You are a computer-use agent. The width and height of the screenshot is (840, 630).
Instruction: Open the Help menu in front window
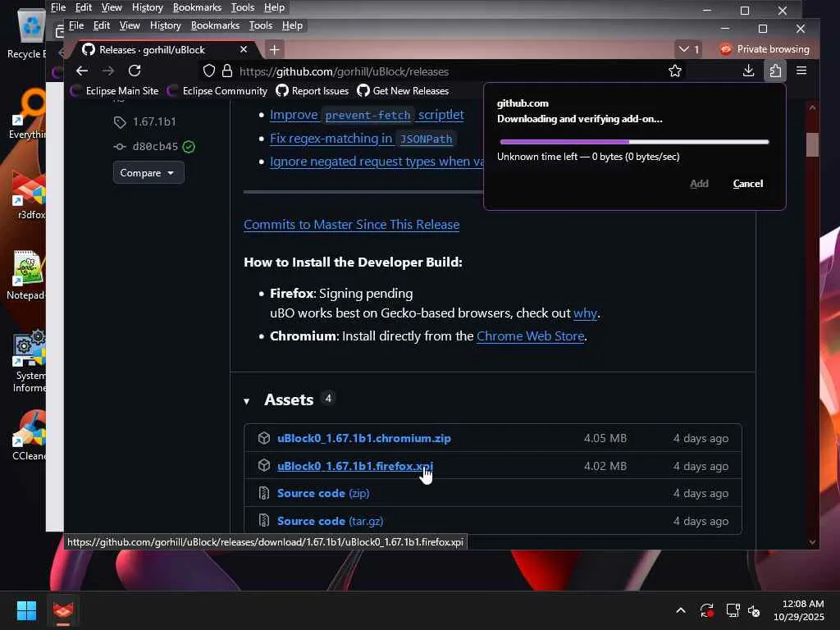[x=292, y=25]
